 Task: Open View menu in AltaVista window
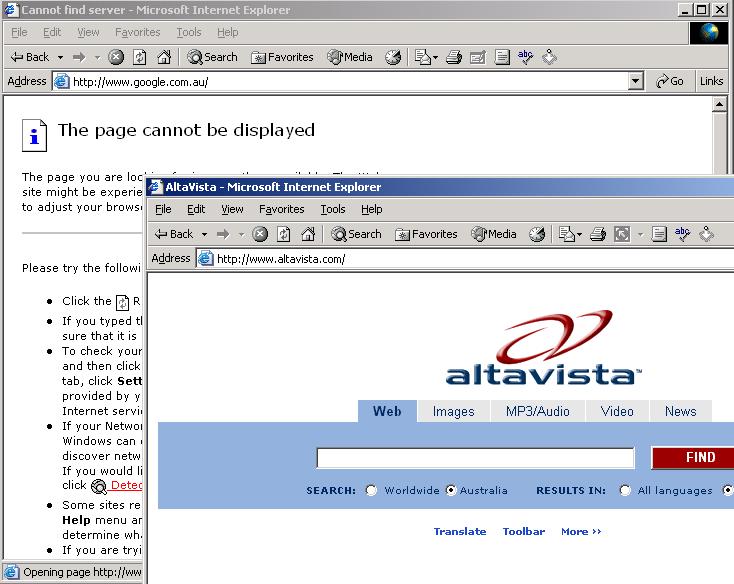pyautogui.click(x=232, y=209)
